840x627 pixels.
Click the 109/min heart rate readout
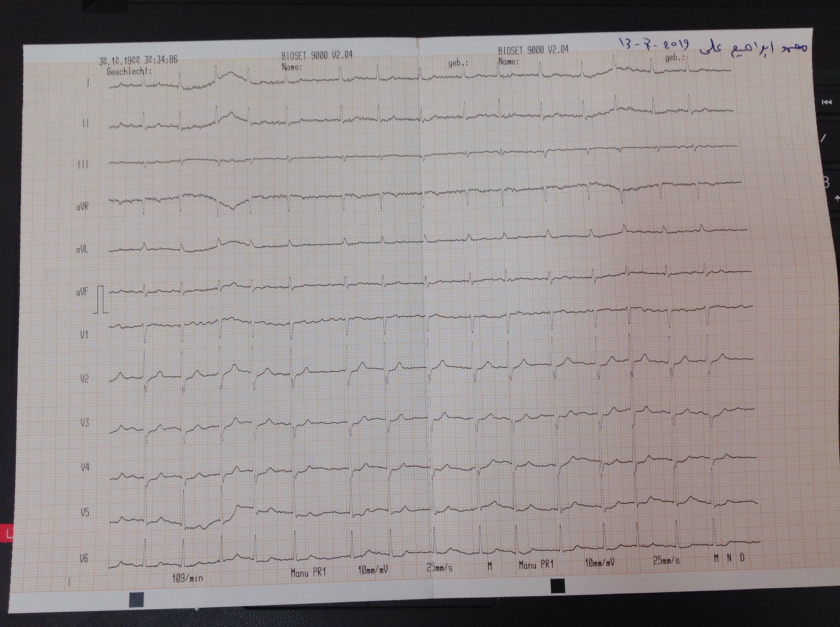tap(187, 578)
